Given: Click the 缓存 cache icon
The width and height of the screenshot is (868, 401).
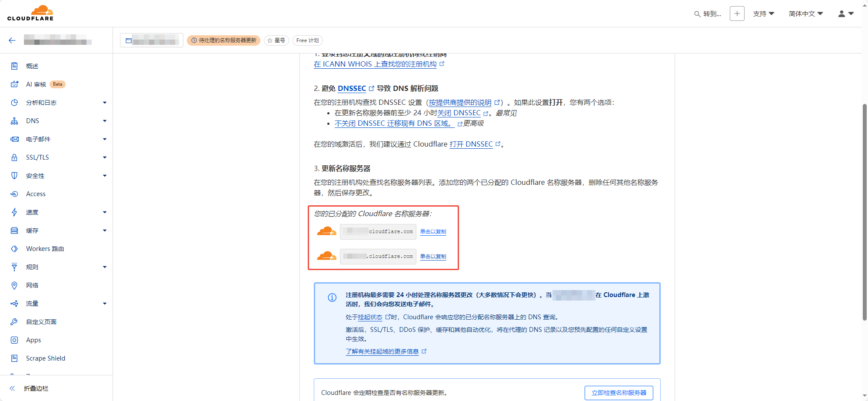Looking at the screenshot, I should click(x=14, y=231).
